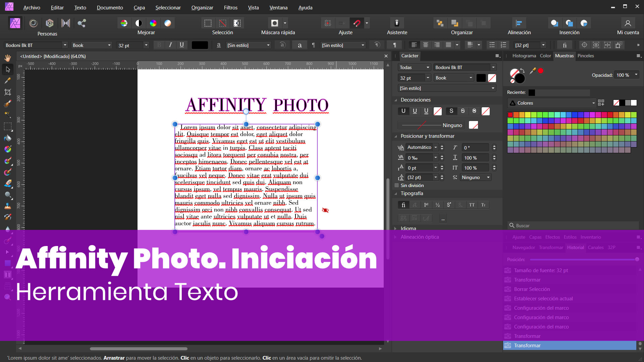Viewport: 644px width, 362px height.
Task: Select the View hand tool
Action: click(x=8, y=58)
